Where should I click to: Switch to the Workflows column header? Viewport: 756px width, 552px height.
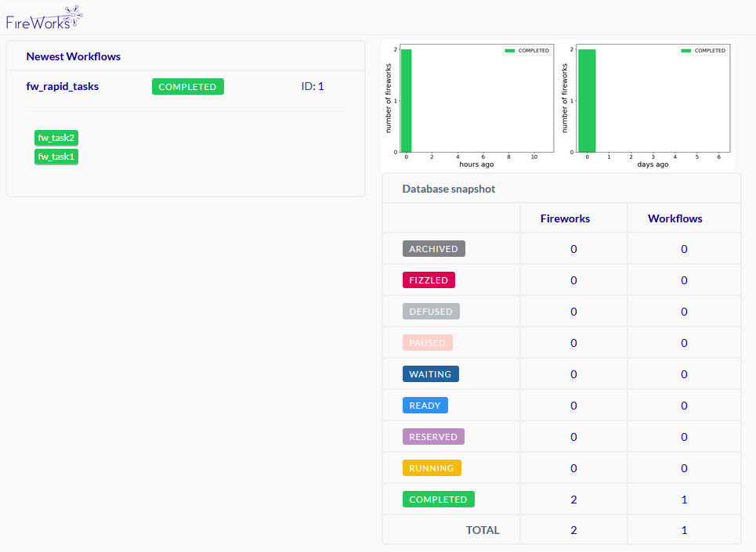[674, 218]
